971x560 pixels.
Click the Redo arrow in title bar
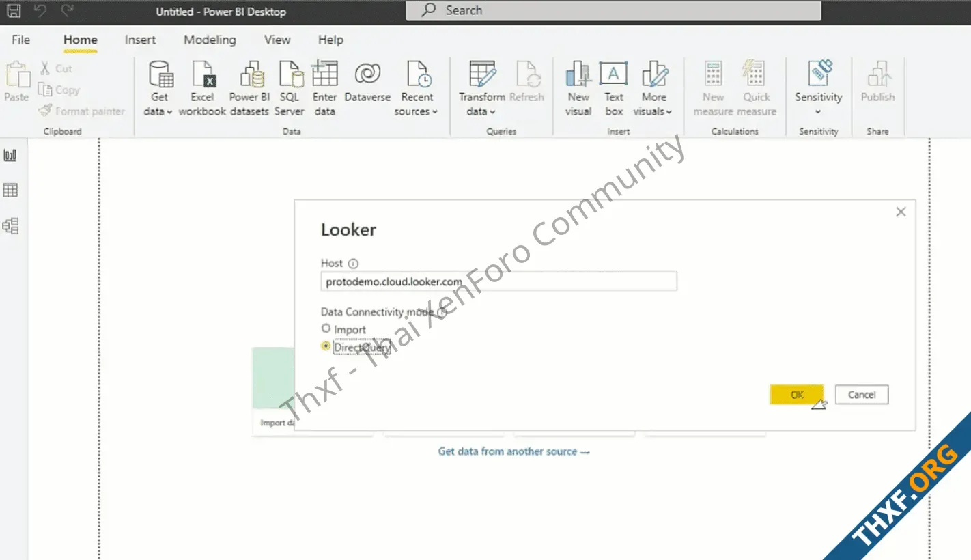(x=67, y=11)
